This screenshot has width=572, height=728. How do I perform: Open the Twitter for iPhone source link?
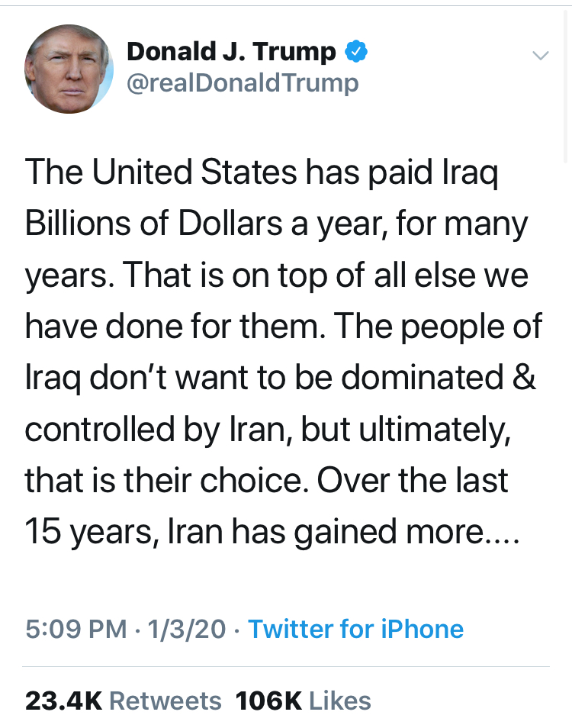click(x=356, y=629)
